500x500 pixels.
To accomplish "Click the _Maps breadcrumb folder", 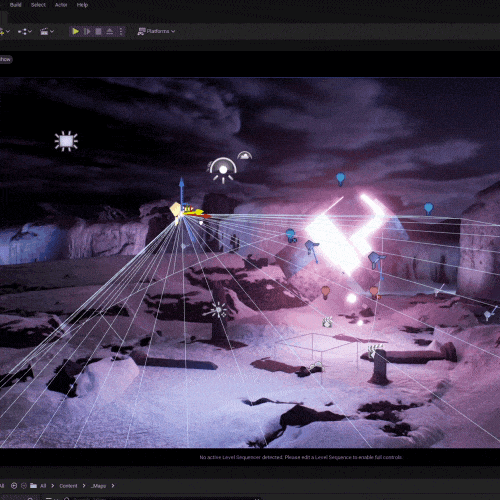I will pos(98,486).
